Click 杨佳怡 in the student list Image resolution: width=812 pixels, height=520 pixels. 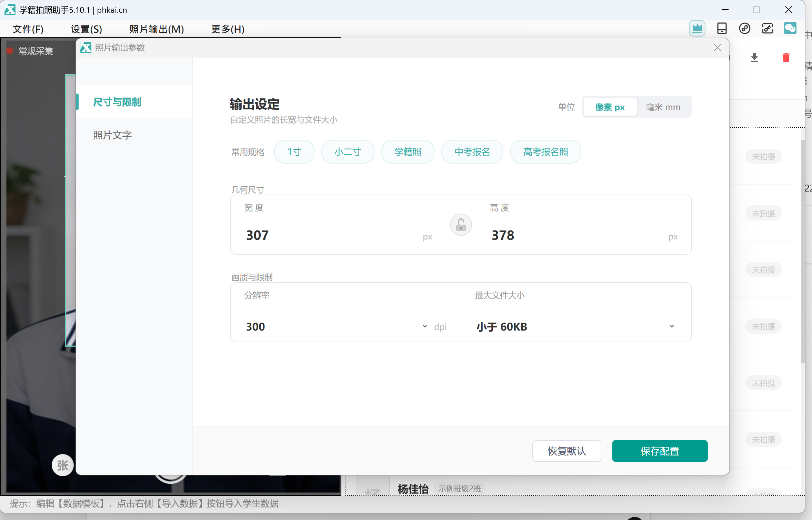coord(413,489)
